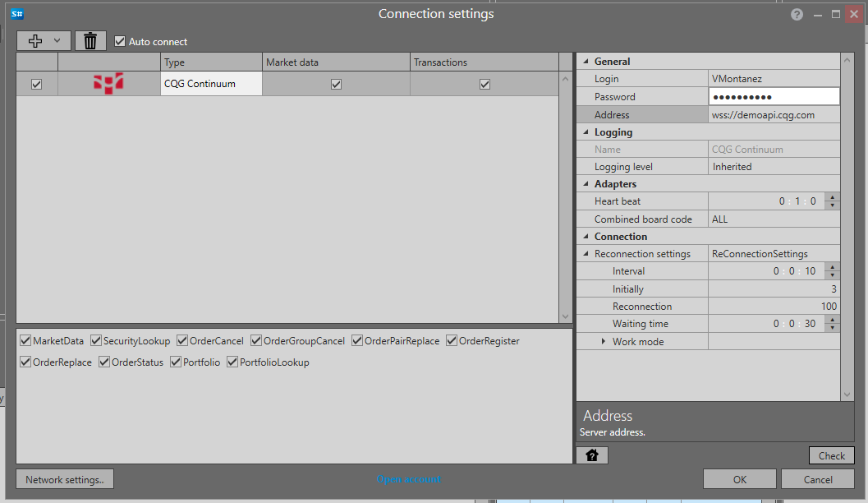Disable the OrderCancel message checkbox
868x503 pixels.
tap(182, 341)
